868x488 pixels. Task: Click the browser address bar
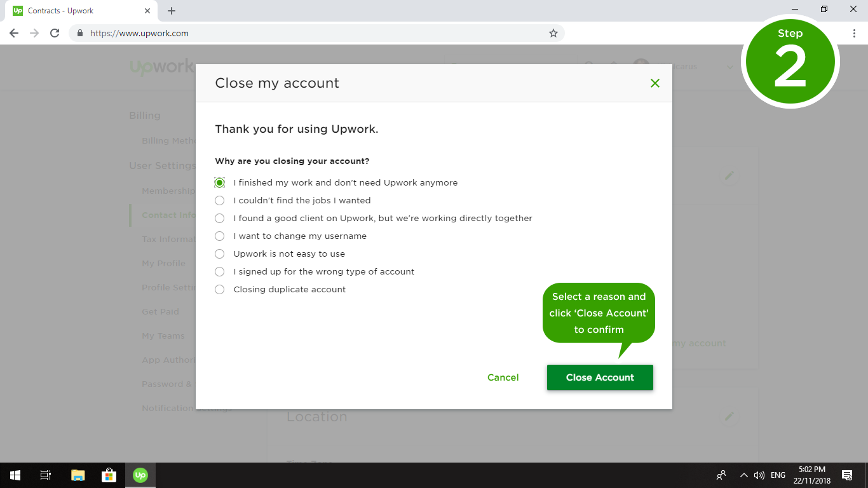pos(311,33)
